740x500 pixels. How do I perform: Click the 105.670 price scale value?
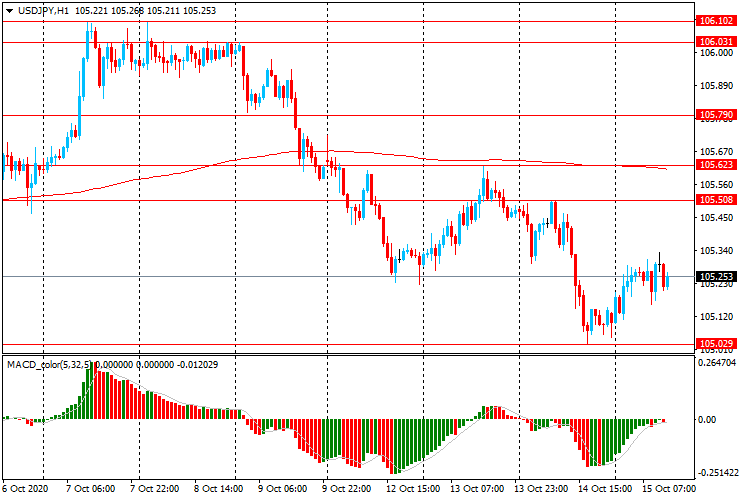pyautogui.click(x=716, y=152)
